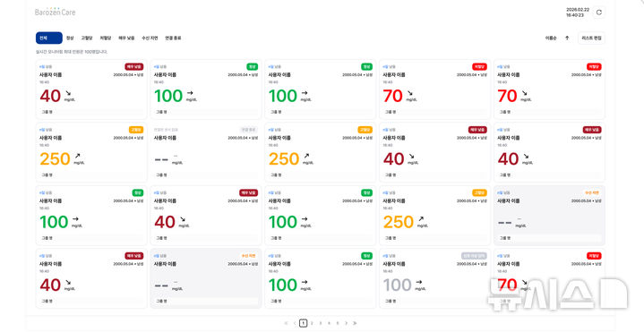Click the monitoring limit notice text
Viewport: 644px width, 332px height.
[x=72, y=52]
